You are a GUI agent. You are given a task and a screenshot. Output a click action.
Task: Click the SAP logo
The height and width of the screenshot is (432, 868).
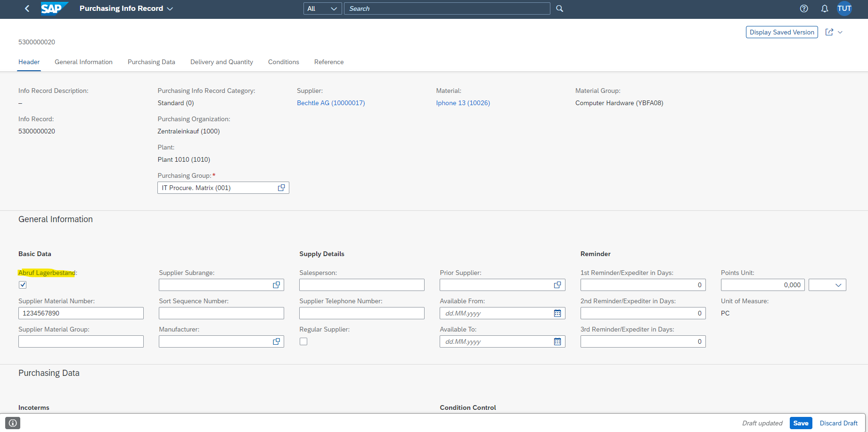click(54, 8)
